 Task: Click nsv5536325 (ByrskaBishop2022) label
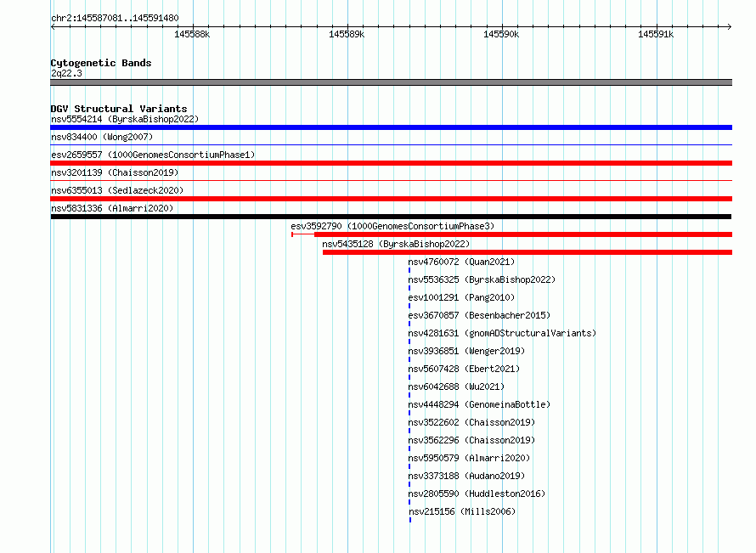coord(482,279)
